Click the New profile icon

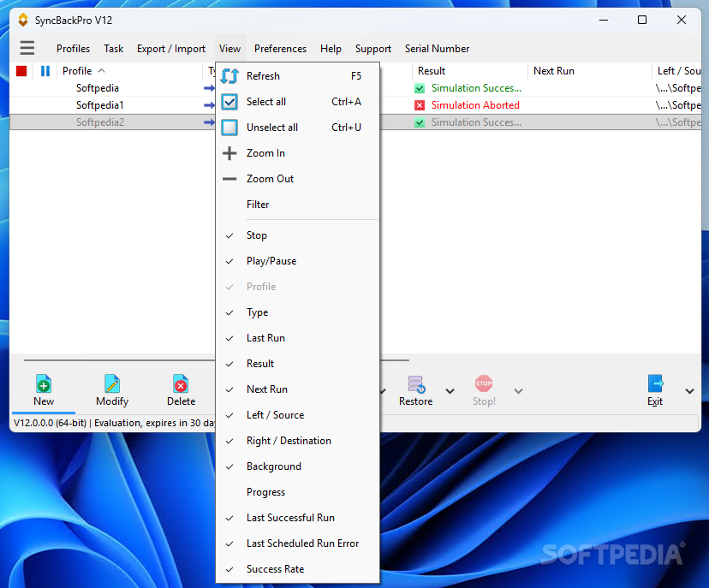44,384
